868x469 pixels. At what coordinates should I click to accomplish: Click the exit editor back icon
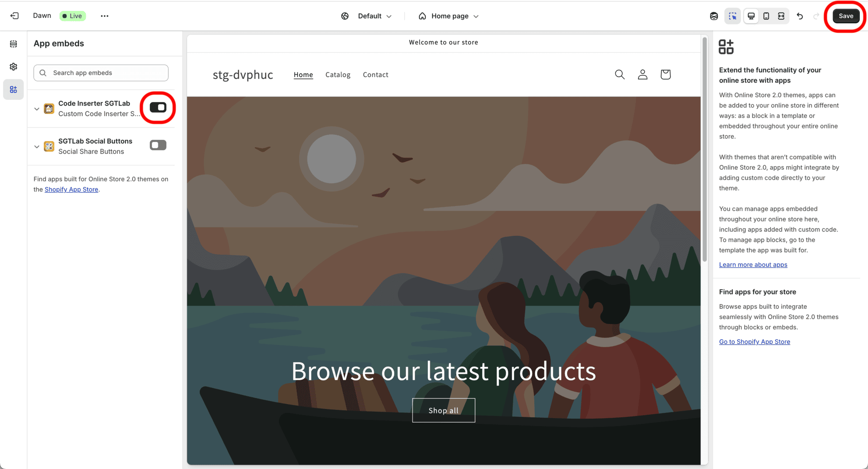[14, 16]
